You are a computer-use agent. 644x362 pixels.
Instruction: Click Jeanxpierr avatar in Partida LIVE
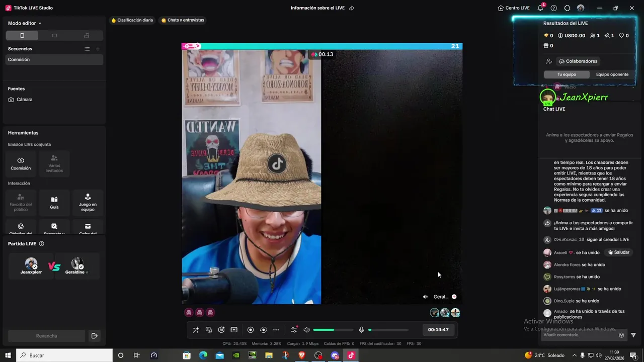tap(31, 263)
